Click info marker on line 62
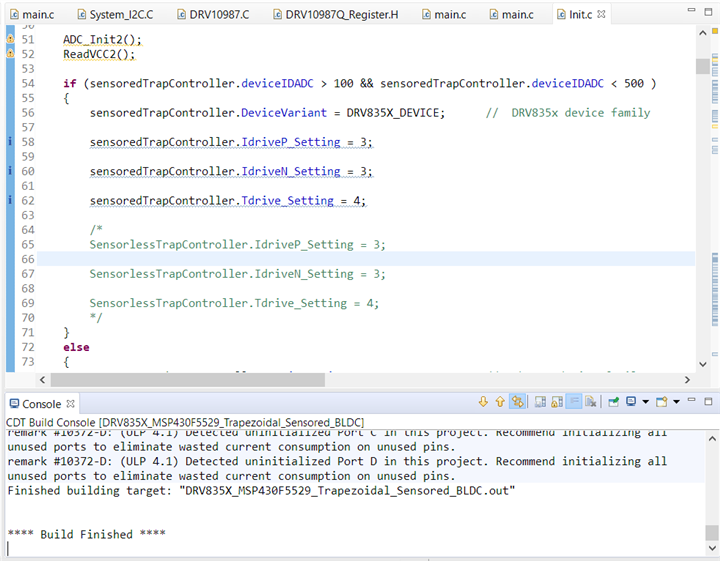This screenshot has height=561, width=720. 10,200
